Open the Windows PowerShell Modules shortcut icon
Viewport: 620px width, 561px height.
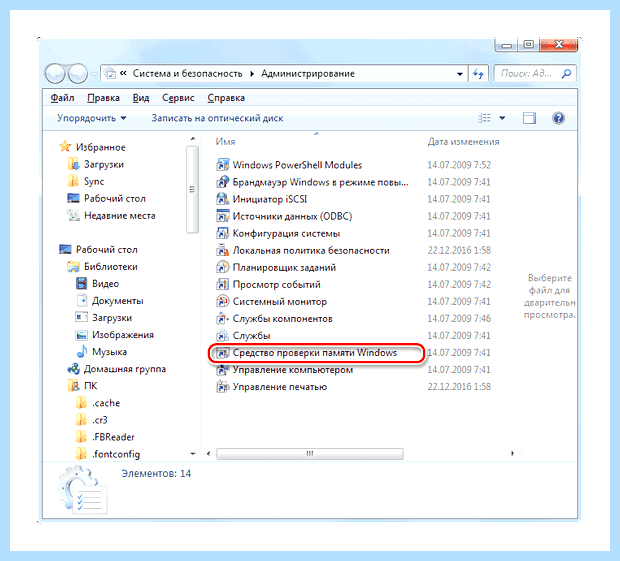(x=222, y=165)
